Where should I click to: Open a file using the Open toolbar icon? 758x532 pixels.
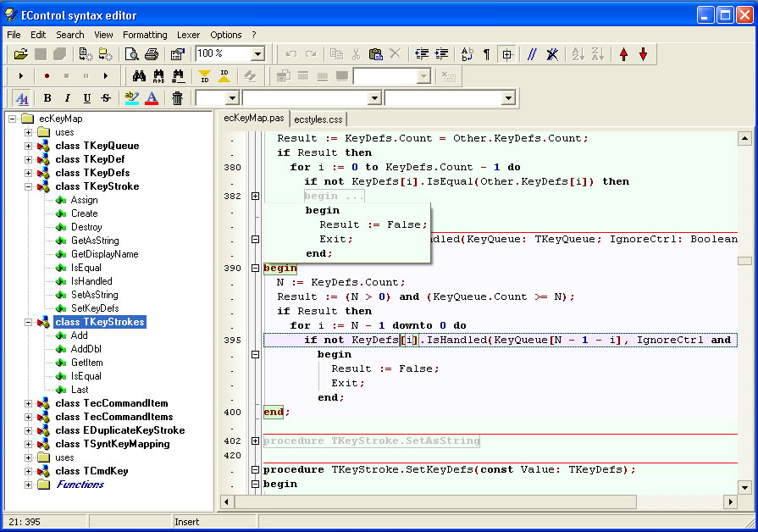pyautogui.click(x=20, y=53)
